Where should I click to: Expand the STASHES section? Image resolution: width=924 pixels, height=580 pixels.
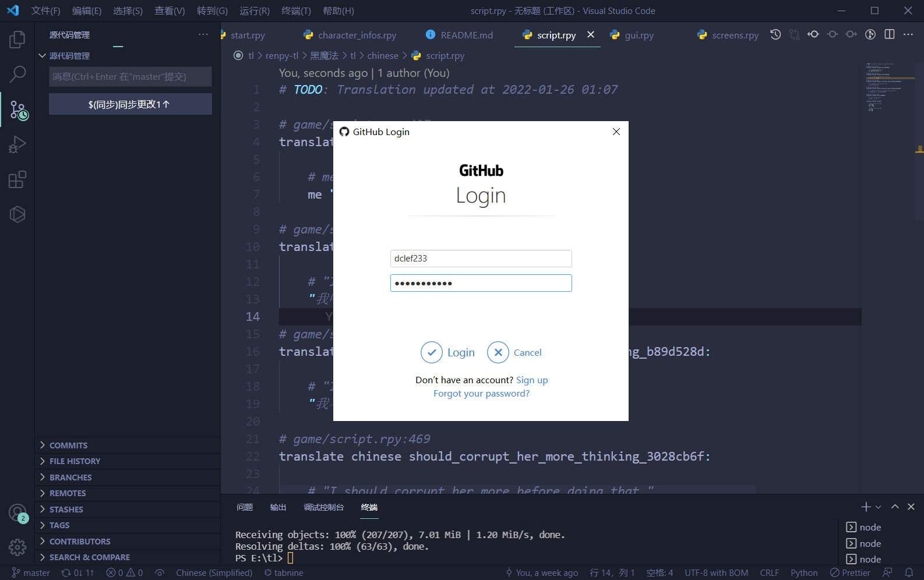click(128, 510)
